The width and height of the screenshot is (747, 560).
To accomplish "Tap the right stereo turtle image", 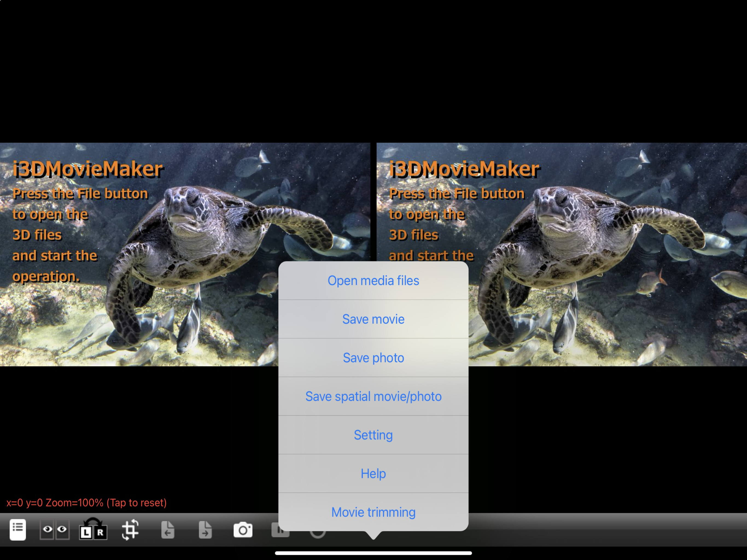I will pos(562,254).
